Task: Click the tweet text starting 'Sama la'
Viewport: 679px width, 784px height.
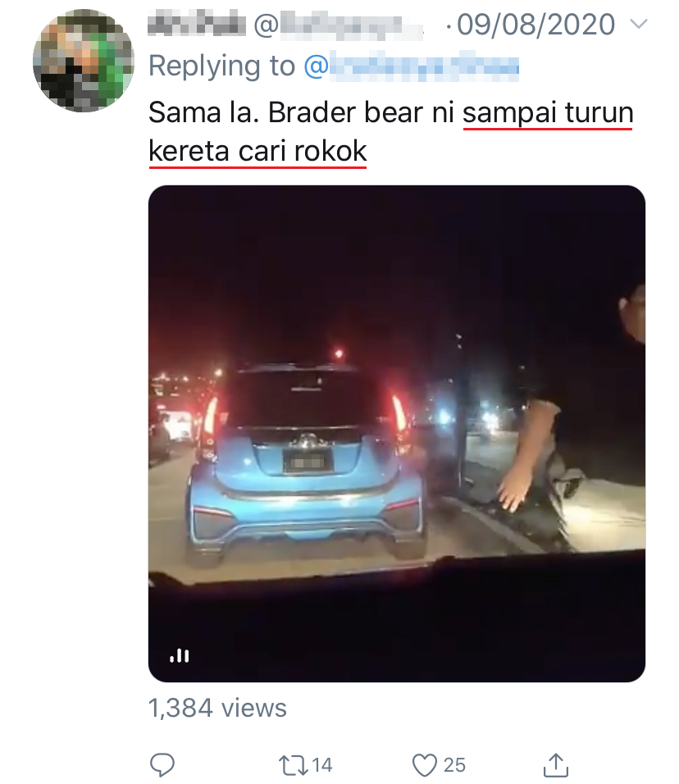Action: coord(391,131)
